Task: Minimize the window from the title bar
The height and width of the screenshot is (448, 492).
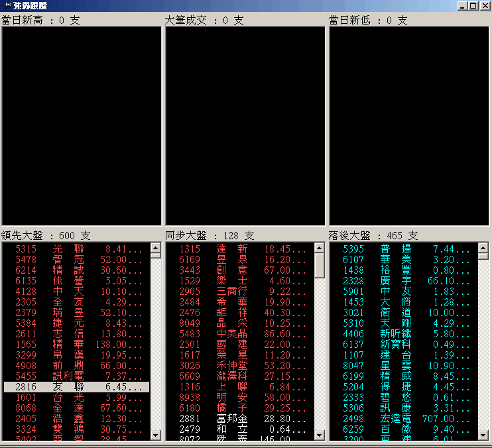Action: click(462, 5)
